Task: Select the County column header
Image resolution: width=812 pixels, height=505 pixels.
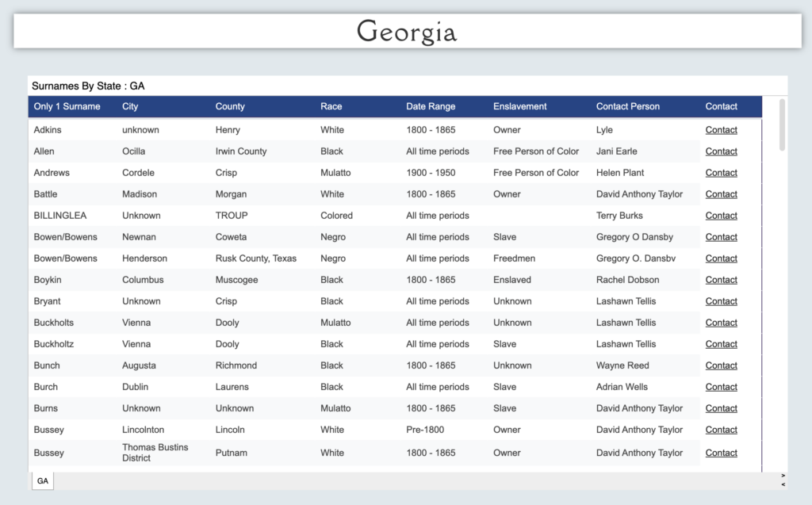Action: click(x=230, y=106)
